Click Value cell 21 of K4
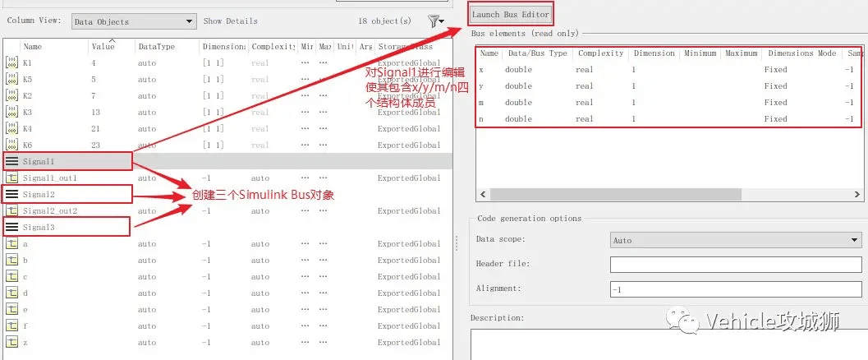Viewport: 868px width, 360px height. tap(96, 128)
